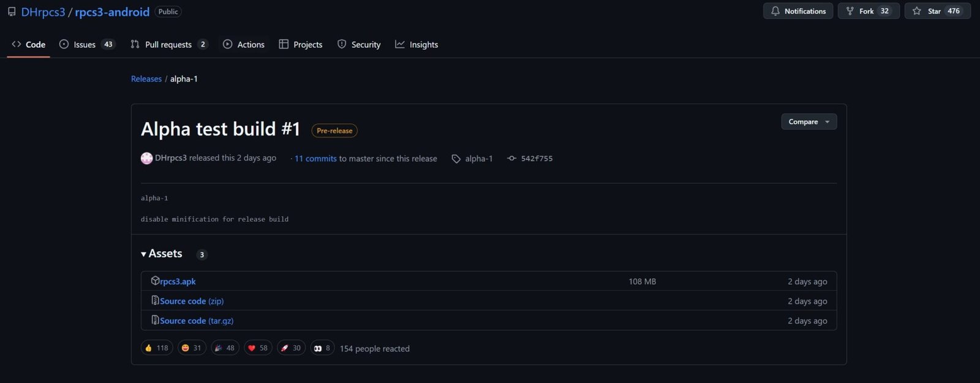This screenshot has width=980, height=383.
Task: Click the Issues circle icon
Action: 64,44
